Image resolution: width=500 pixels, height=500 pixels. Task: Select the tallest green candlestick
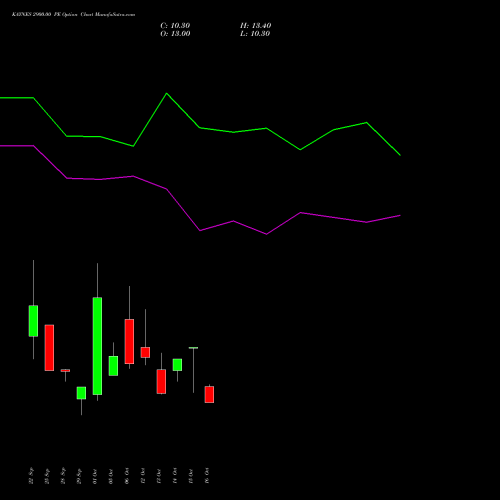pos(97,346)
